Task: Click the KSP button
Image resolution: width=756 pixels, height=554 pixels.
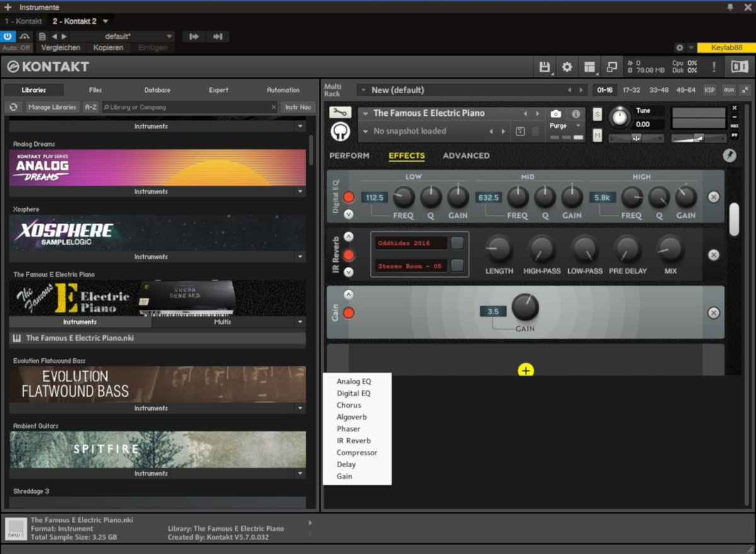Action: (x=710, y=90)
